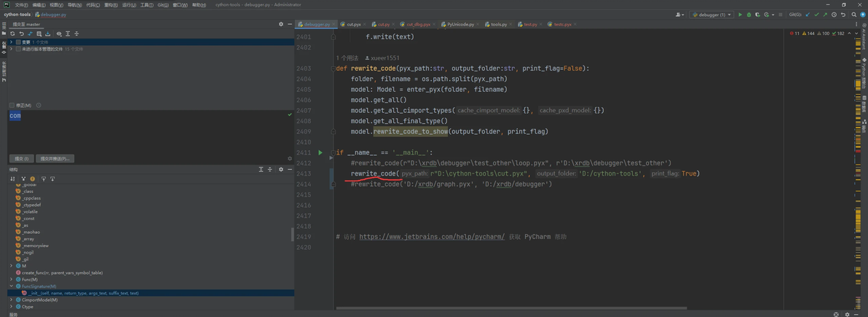Toggle show inherited icon in Structure panel
Screen dimensions: 868x317
[x=23, y=179]
